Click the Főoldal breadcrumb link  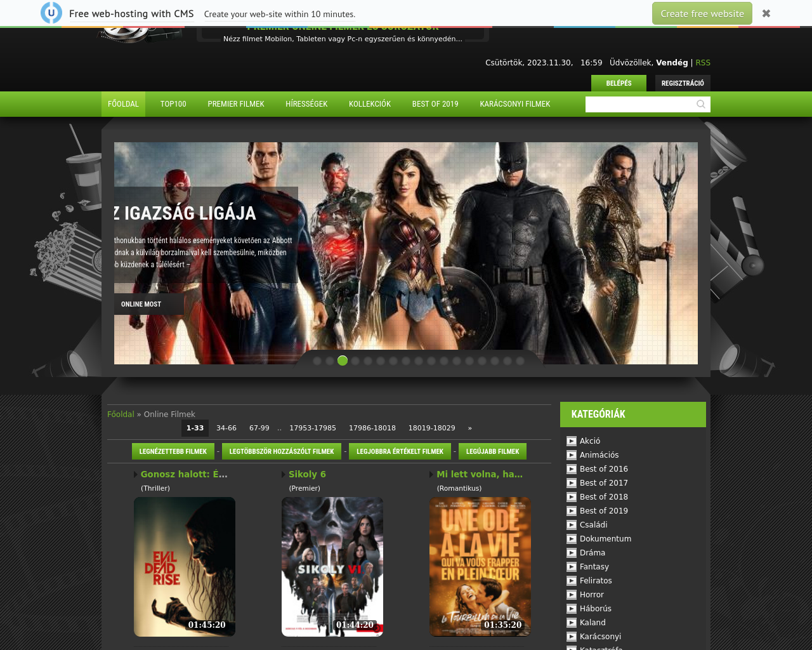click(121, 414)
